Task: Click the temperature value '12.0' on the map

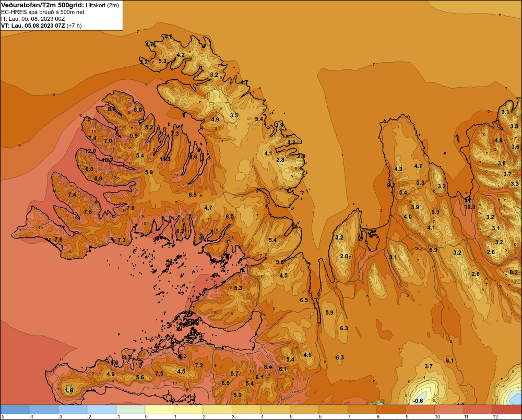Action: click(x=90, y=151)
